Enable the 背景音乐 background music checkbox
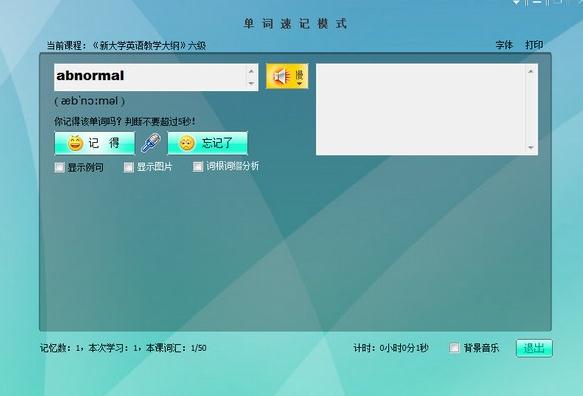The image size is (583, 396). [454, 348]
